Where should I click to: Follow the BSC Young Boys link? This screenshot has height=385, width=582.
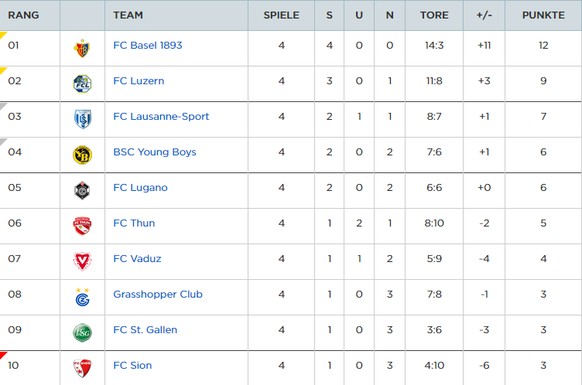pos(155,152)
